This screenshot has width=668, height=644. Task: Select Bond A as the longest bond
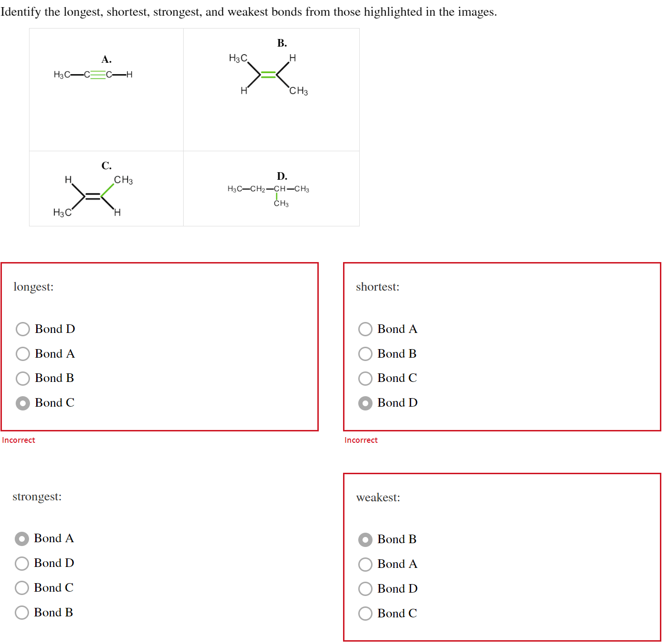click(22, 353)
